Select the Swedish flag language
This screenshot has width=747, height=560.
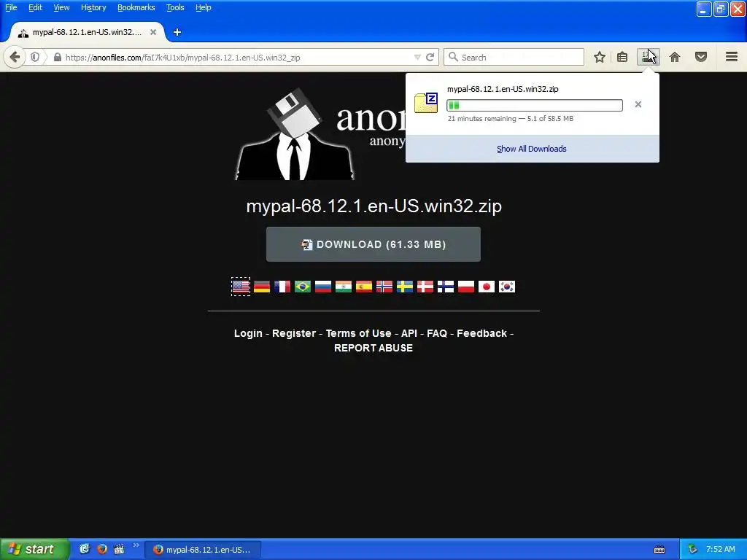[405, 286]
